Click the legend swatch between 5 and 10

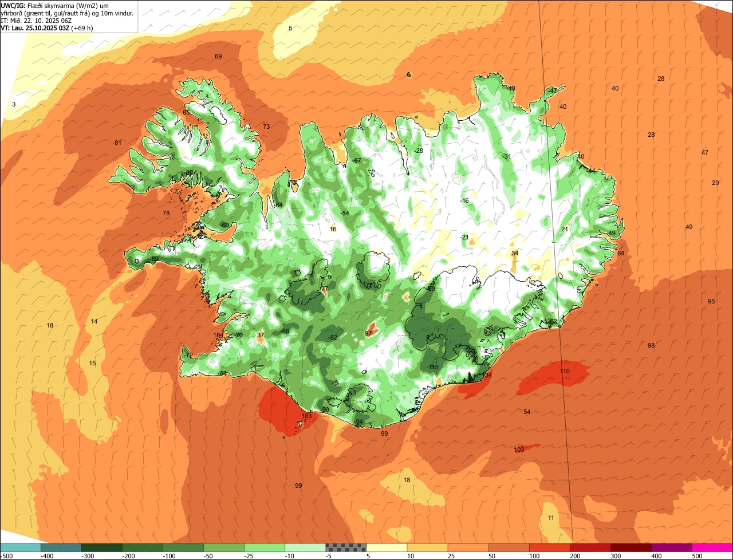[386, 547]
